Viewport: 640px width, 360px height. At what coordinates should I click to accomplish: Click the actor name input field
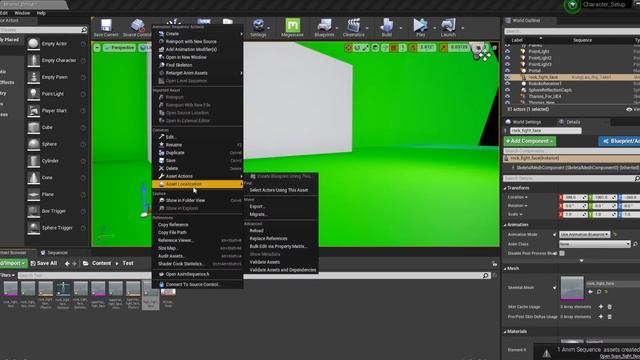pyautogui.click(x=546, y=131)
